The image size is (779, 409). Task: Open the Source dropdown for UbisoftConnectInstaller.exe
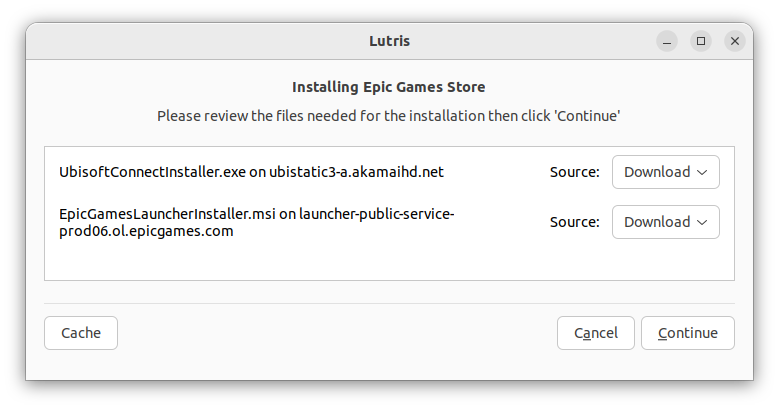[x=665, y=172]
